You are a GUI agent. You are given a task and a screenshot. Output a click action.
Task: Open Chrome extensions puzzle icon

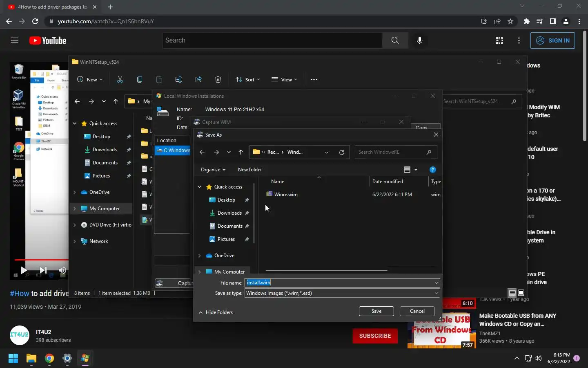coord(527,21)
